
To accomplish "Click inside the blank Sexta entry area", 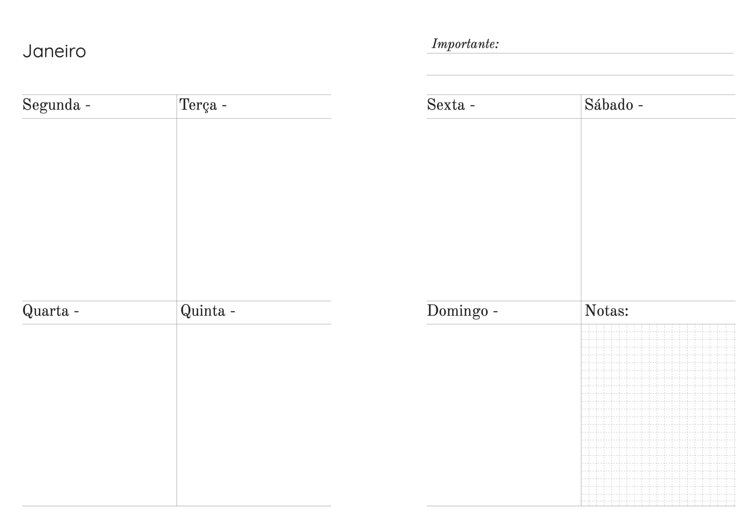I will coord(504,209).
